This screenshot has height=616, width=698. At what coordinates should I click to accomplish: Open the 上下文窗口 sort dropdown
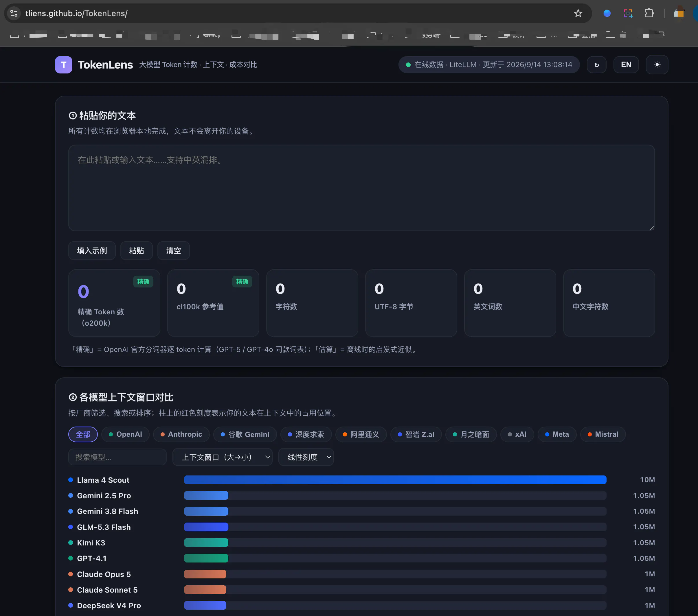point(223,457)
